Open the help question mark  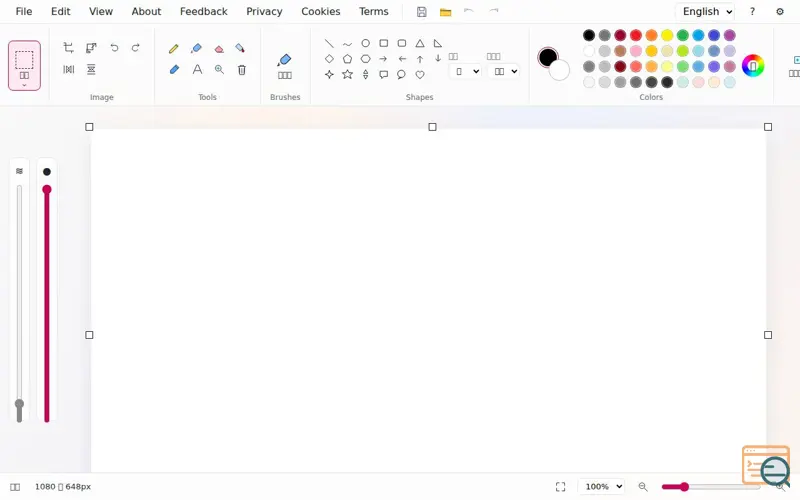[753, 12]
